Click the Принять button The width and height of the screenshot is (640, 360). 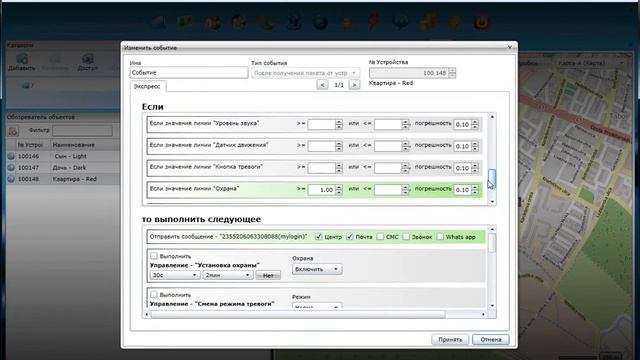(x=450, y=340)
